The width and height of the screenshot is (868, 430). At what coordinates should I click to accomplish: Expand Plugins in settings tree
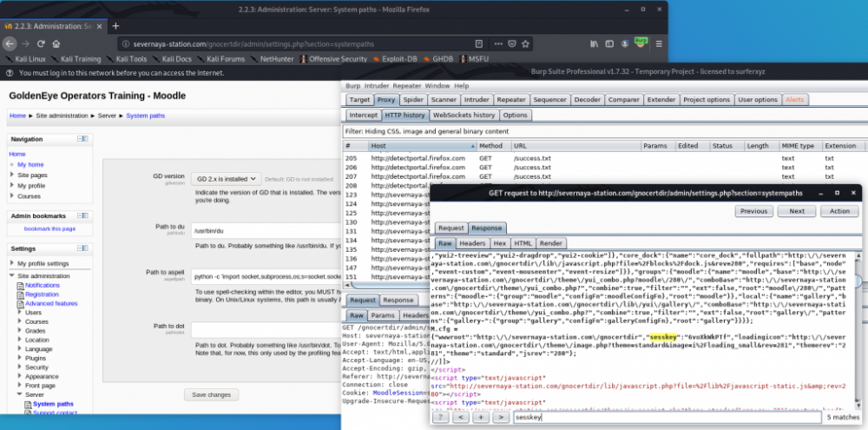coord(20,359)
